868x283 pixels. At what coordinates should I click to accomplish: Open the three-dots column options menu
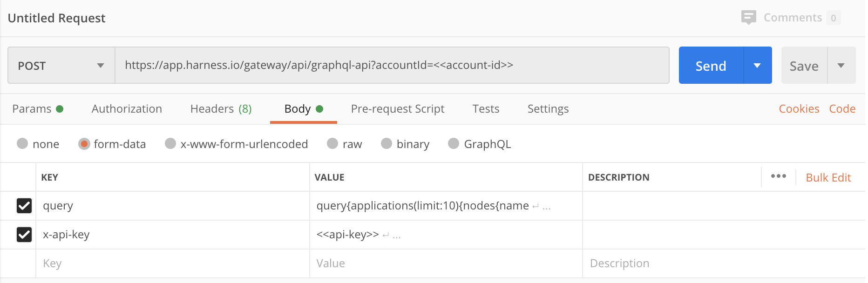click(778, 176)
